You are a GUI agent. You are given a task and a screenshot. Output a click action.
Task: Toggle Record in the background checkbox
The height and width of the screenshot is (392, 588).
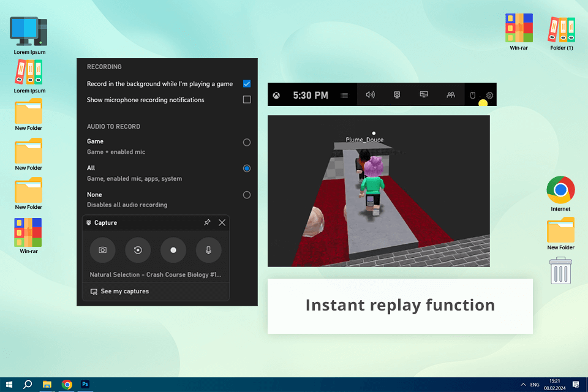[247, 84]
